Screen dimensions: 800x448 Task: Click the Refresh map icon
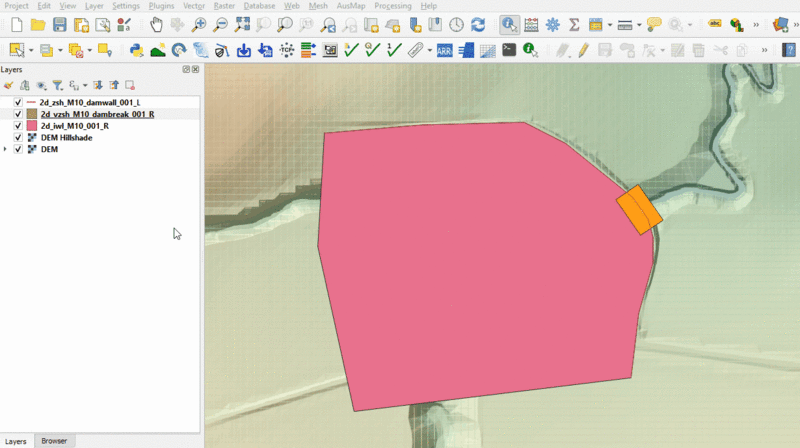(x=478, y=24)
